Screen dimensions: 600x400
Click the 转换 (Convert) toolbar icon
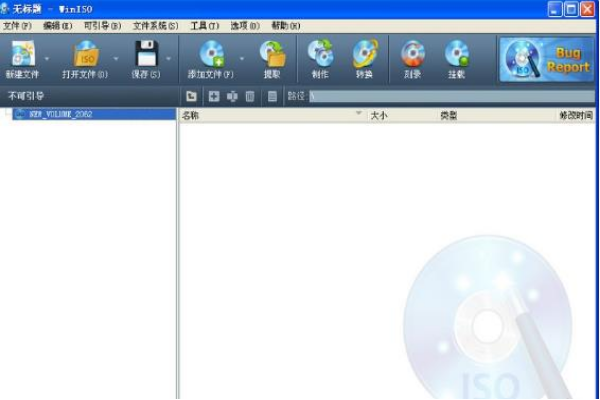point(365,54)
